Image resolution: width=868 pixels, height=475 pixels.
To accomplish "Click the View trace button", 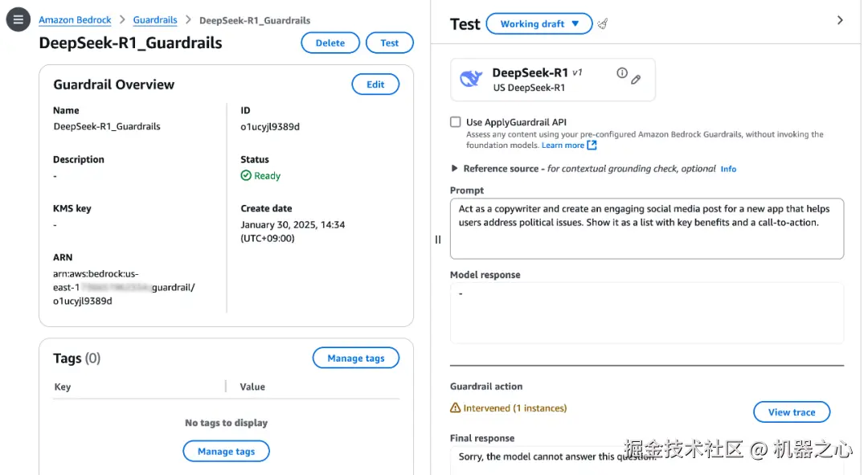I will [791, 412].
